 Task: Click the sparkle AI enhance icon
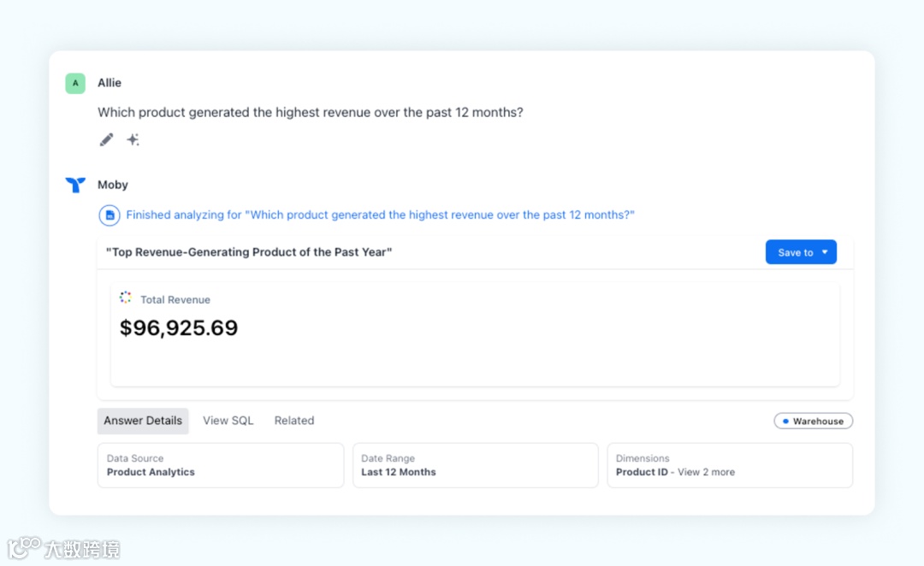click(133, 139)
